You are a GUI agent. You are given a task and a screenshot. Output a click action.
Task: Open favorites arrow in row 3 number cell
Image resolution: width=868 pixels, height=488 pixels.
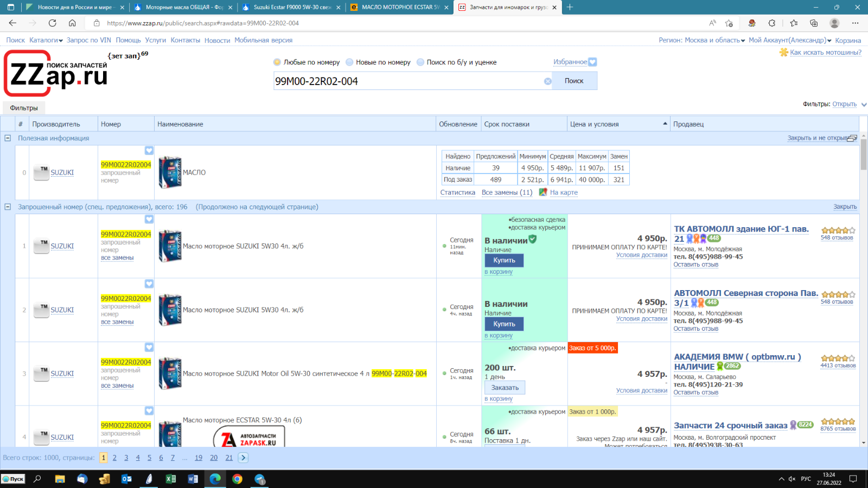149,347
